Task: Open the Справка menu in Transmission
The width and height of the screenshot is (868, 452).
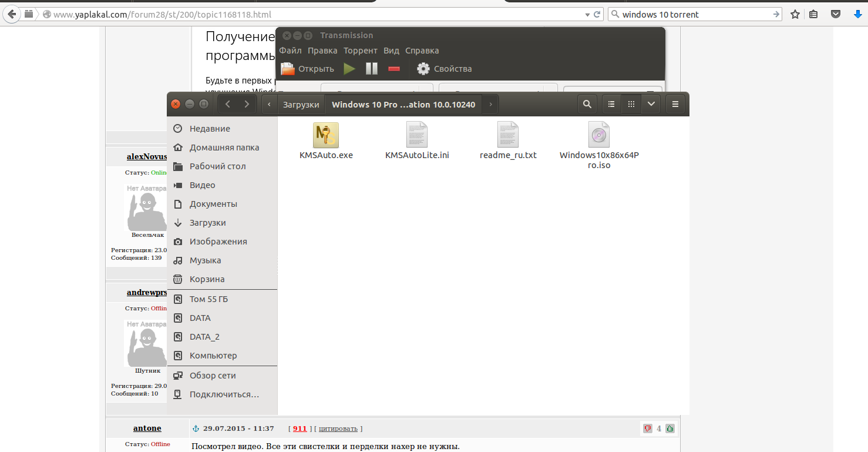Action: click(422, 51)
